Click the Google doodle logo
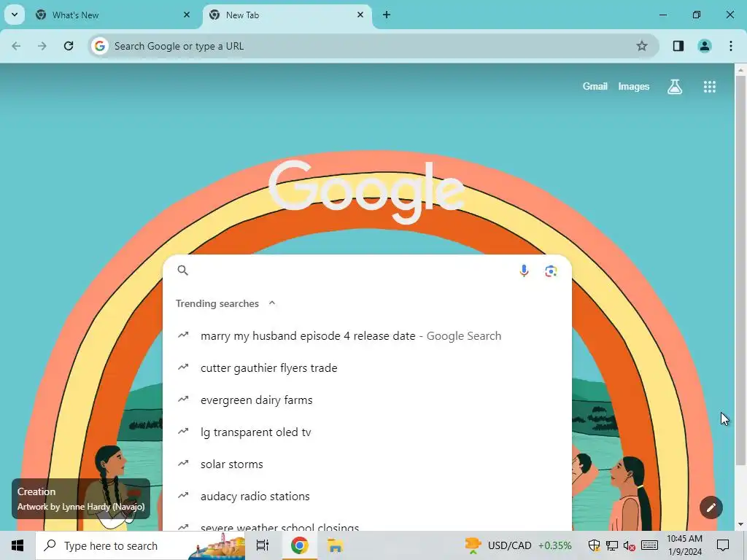 pyautogui.click(x=366, y=192)
